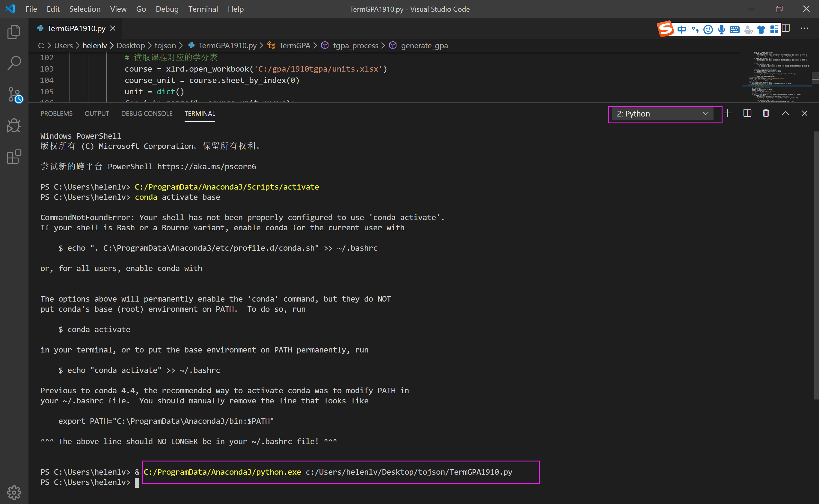The width and height of the screenshot is (819, 504).
Task: Create a new terminal with plus icon
Action: tap(728, 113)
